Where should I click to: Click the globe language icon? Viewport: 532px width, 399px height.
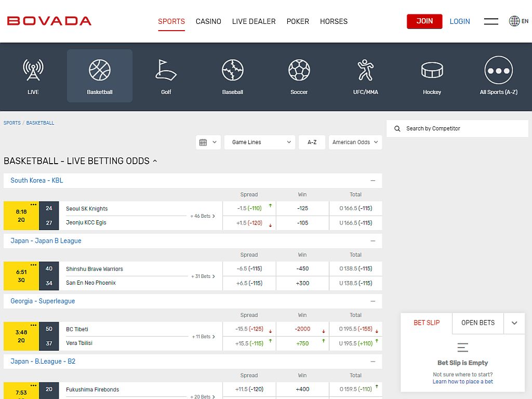[x=514, y=21]
